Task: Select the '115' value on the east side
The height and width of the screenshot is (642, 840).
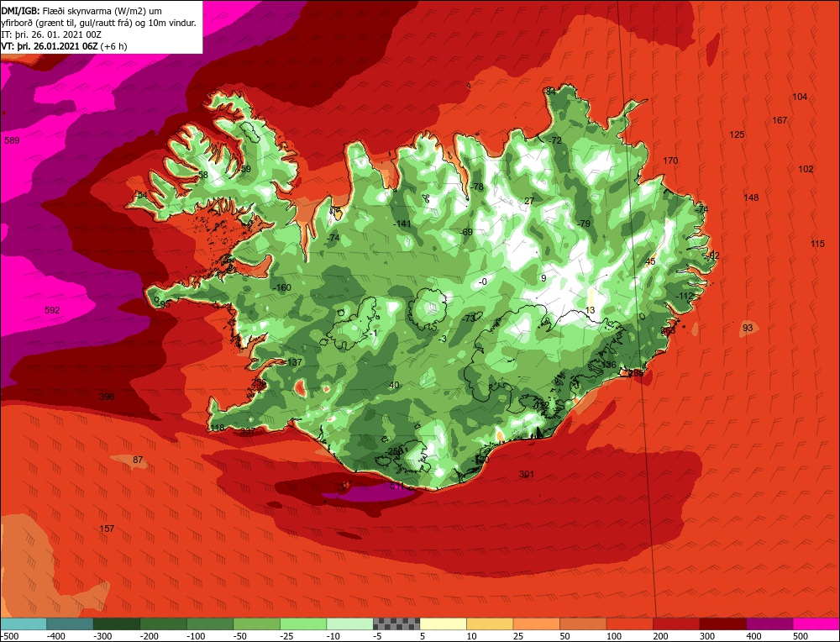Action: (817, 244)
